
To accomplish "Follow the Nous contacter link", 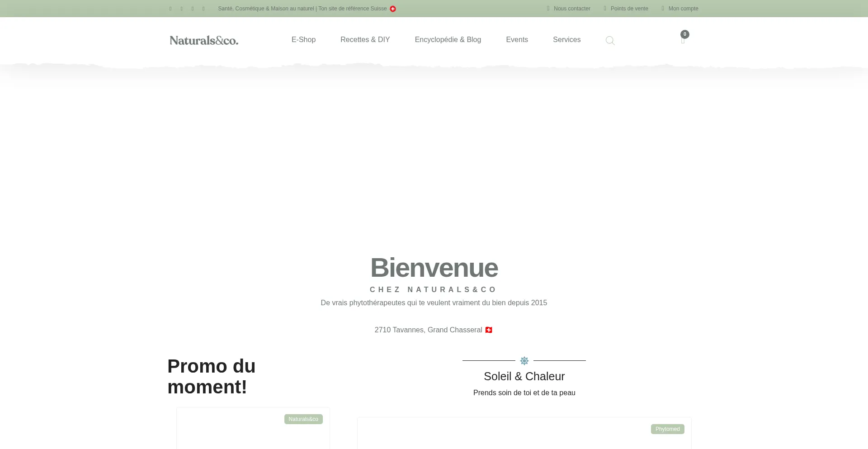I will tap(569, 9).
